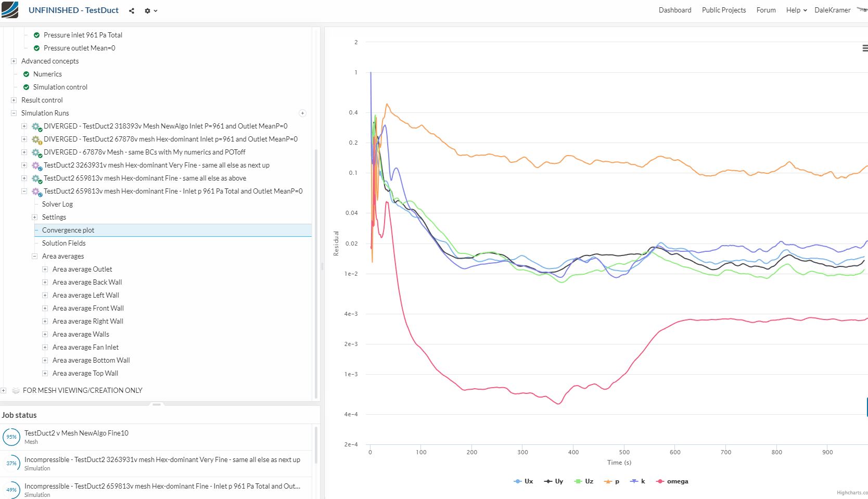
Task: Click gear icon of first DIVERGED run
Action: tap(36, 126)
